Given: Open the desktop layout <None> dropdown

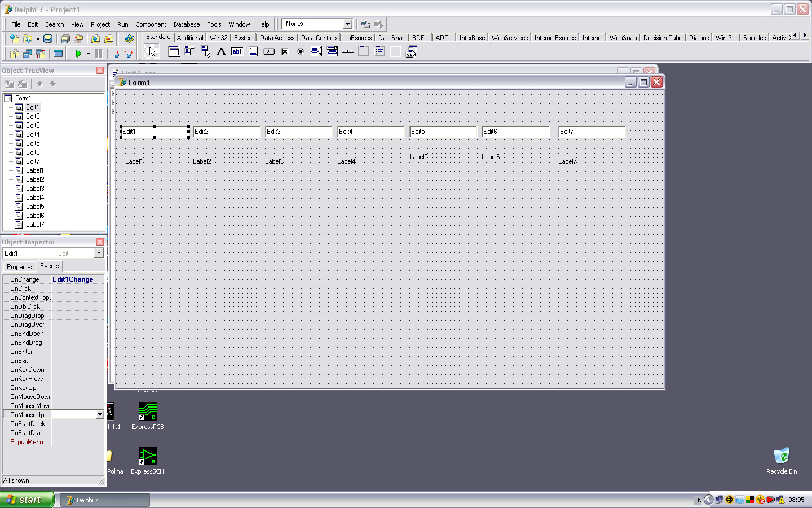Looking at the screenshot, I should [348, 24].
